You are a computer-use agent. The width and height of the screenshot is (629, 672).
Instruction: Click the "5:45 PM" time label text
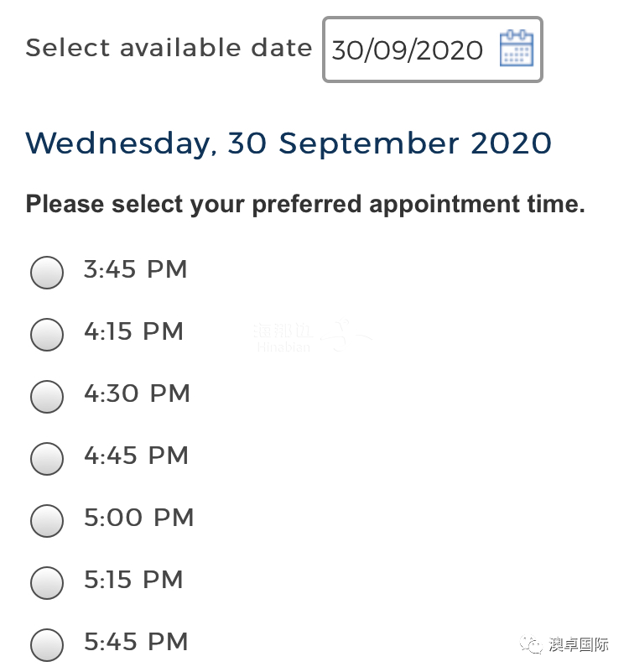(136, 642)
